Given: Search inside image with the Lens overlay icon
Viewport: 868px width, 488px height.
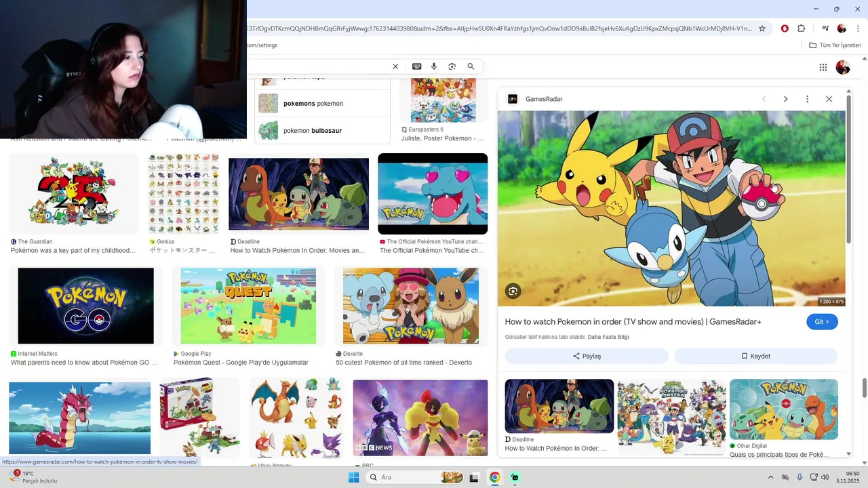Looking at the screenshot, I should pos(513,291).
